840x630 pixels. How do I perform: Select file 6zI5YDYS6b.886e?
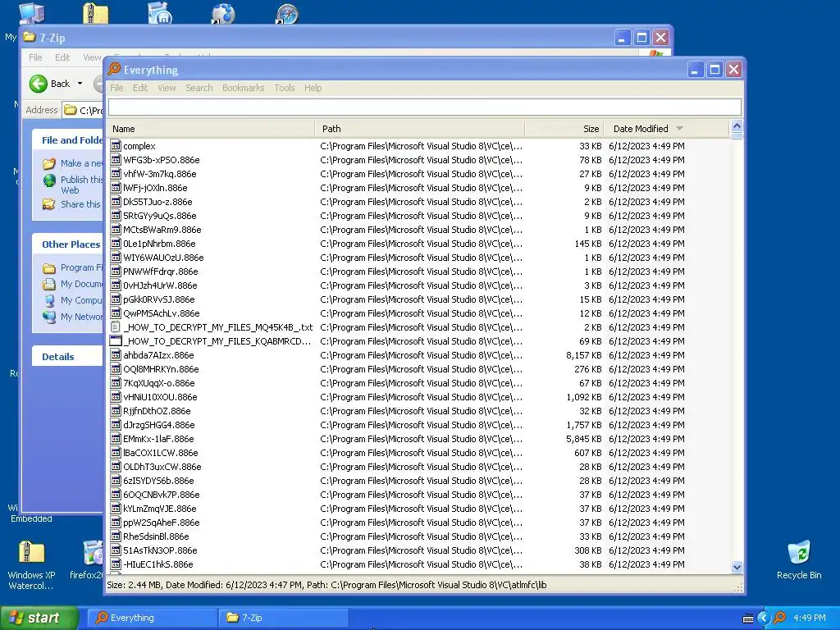pyautogui.click(x=158, y=481)
